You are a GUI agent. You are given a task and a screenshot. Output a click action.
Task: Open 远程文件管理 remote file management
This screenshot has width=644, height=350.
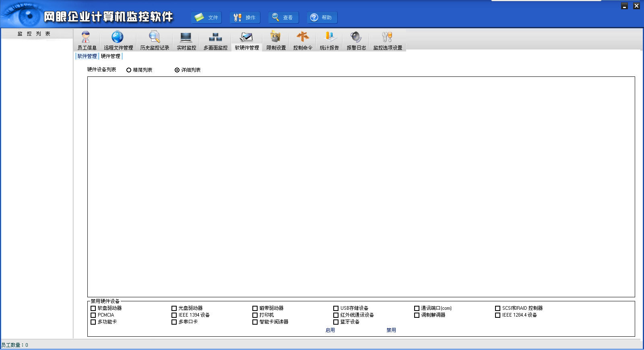point(118,40)
